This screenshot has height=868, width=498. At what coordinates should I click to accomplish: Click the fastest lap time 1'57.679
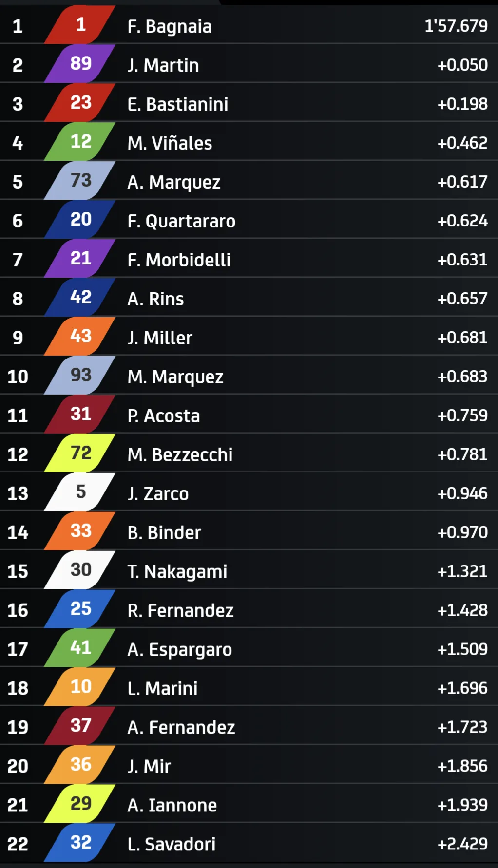[456, 26]
